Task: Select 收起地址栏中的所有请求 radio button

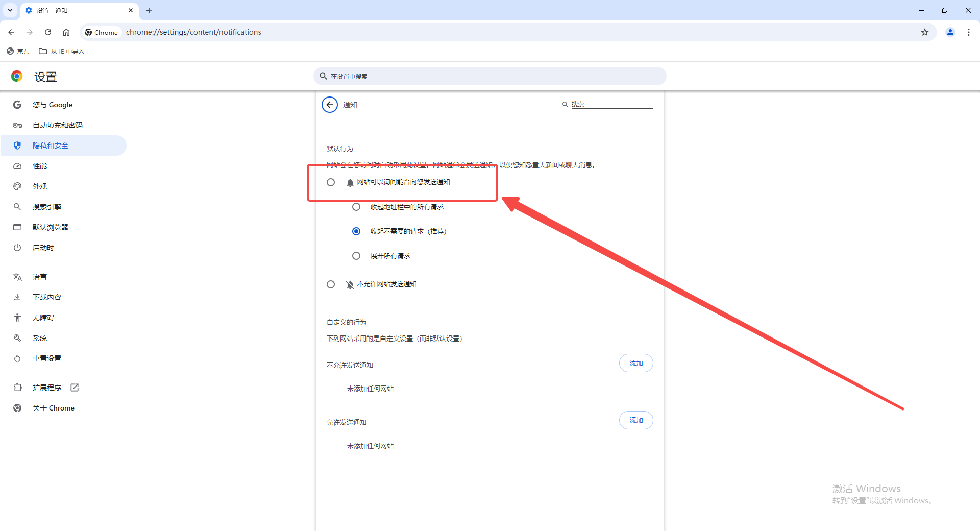Action: tap(356, 207)
